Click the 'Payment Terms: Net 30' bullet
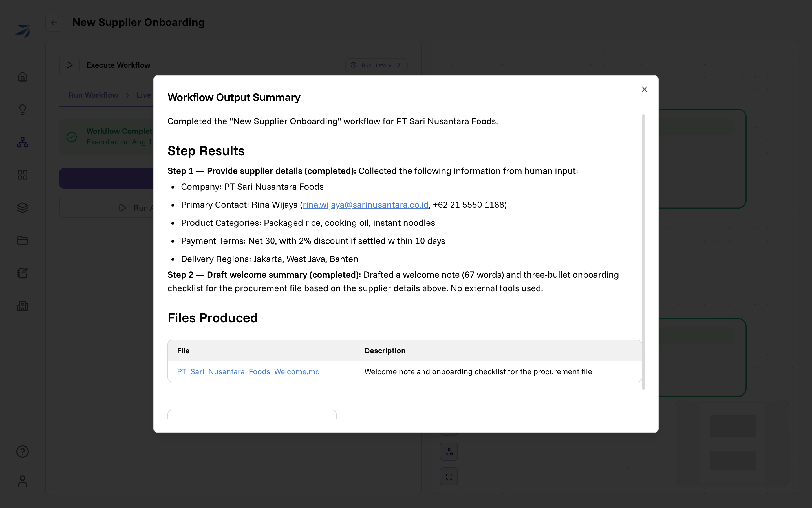The height and width of the screenshot is (508, 812). pyautogui.click(x=313, y=241)
